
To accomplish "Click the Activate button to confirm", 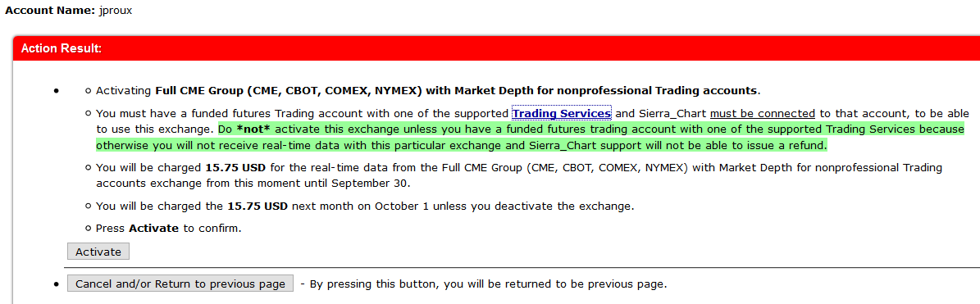I will [98, 252].
